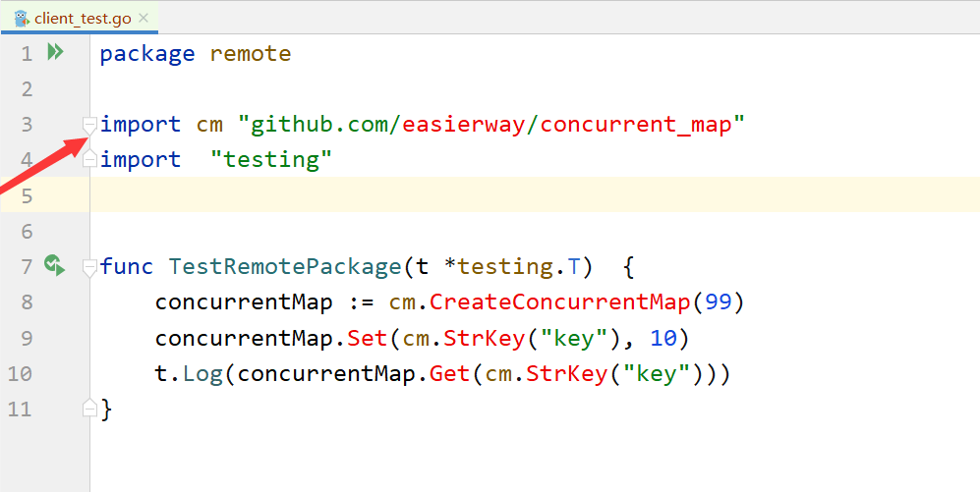Click the github.com/easierway/concurrent_map import path

tap(491, 125)
